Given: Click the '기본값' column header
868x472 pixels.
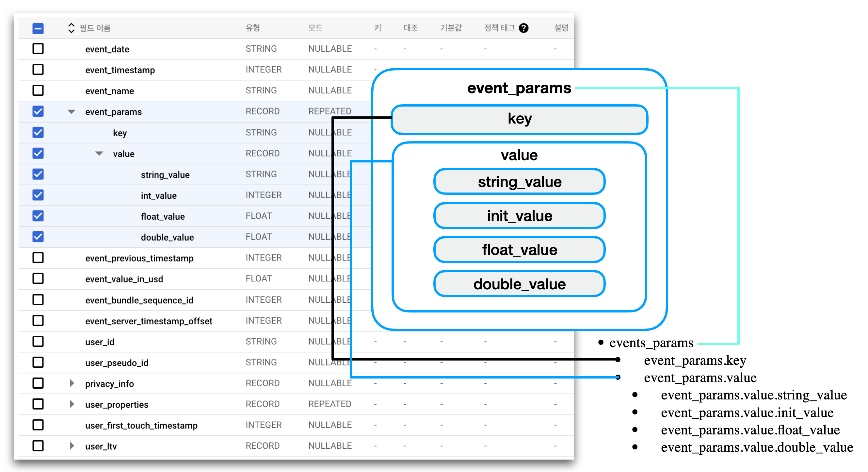Looking at the screenshot, I should (x=451, y=28).
